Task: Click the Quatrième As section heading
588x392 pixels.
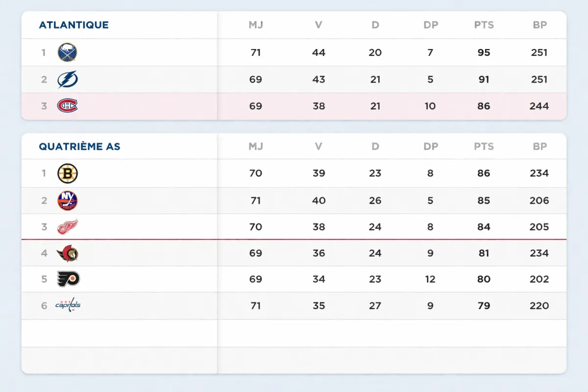Action: (79, 147)
